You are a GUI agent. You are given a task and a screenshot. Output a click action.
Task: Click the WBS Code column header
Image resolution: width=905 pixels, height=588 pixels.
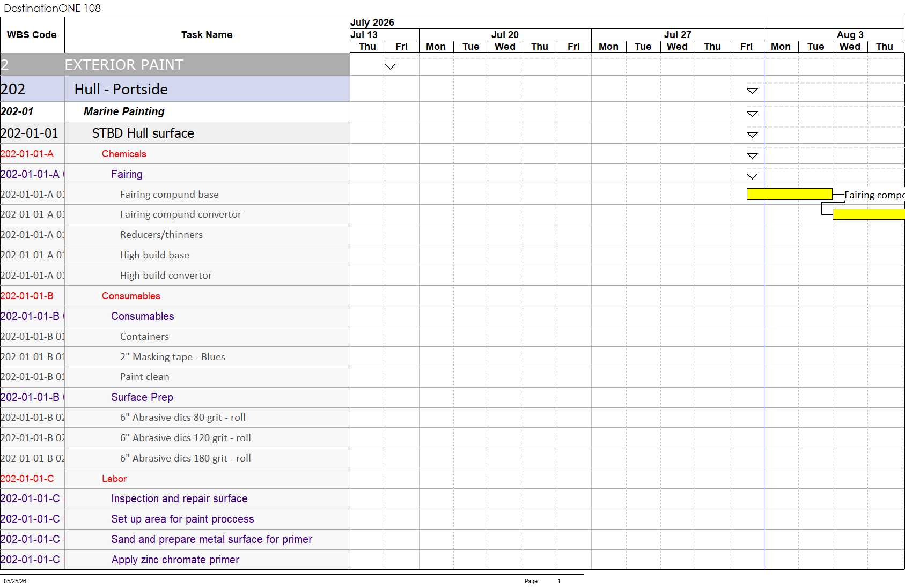click(32, 35)
